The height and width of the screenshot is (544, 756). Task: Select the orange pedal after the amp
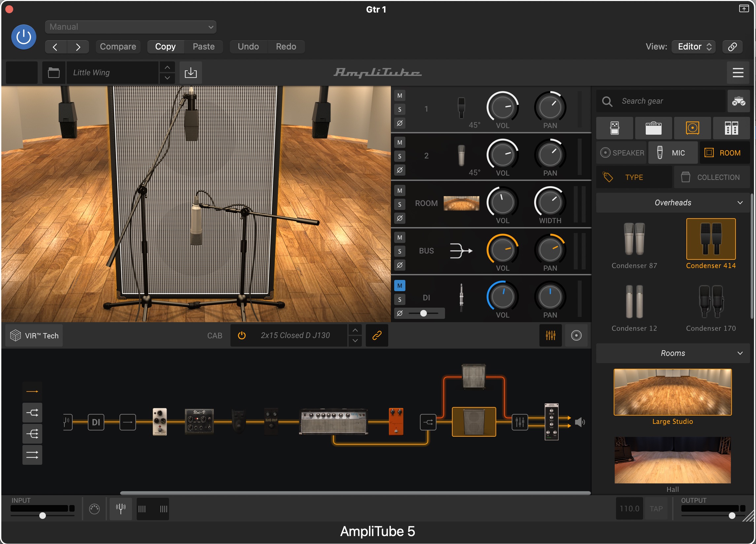[396, 422]
